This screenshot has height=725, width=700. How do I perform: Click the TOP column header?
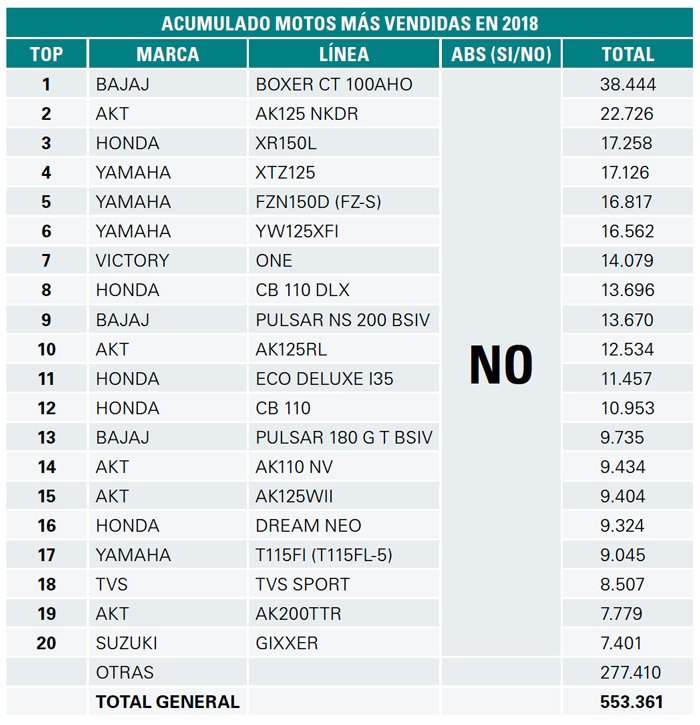point(46,54)
